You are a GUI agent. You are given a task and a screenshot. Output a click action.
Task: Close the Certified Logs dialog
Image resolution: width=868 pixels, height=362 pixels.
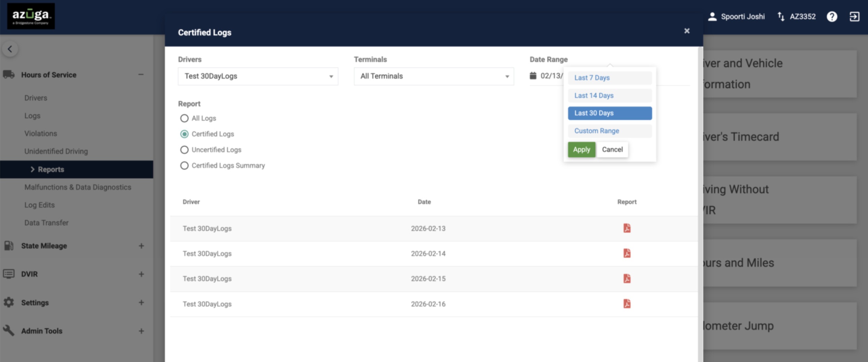click(687, 31)
